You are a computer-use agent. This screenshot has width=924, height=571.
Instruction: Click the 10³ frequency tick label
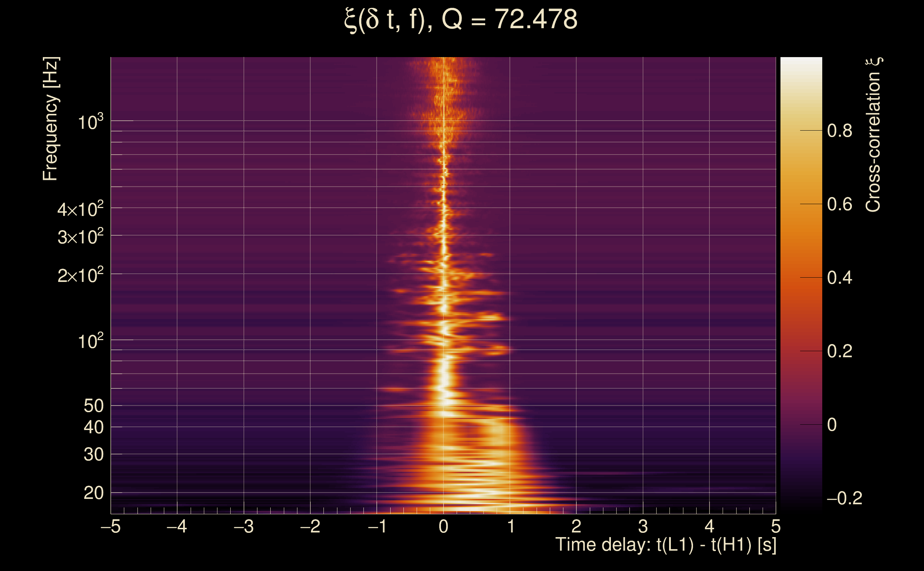[90, 122]
